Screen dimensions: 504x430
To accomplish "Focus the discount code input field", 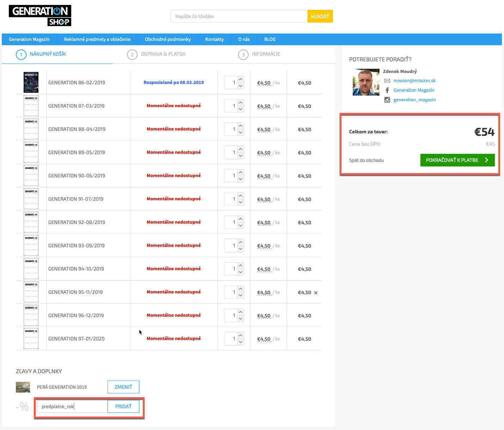I will click(72, 406).
